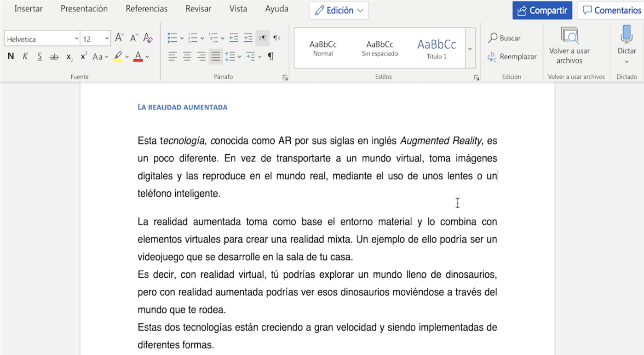Image resolution: width=644 pixels, height=355 pixels.
Task: Expand the styles gallery
Action: click(x=470, y=48)
